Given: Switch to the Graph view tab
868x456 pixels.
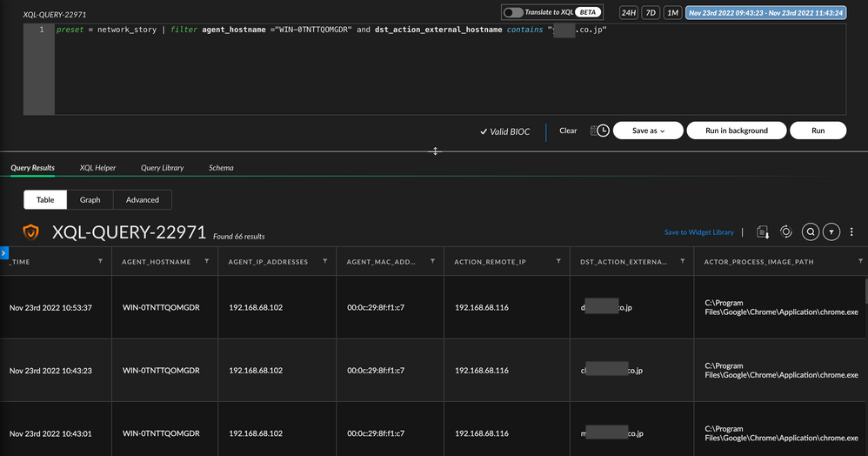Looking at the screenshot, I should pyautogui.click(x=90, y=199).
